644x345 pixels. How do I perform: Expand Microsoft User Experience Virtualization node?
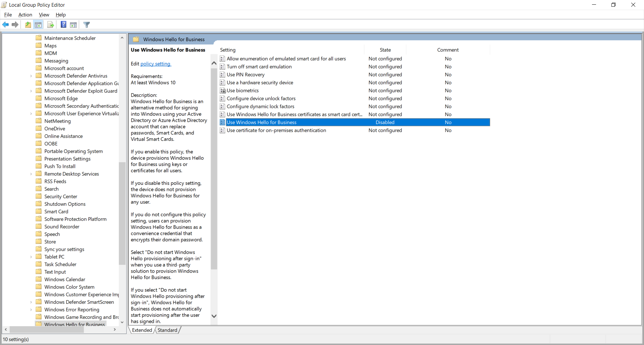pyautogui.click(x=31, y=114)
